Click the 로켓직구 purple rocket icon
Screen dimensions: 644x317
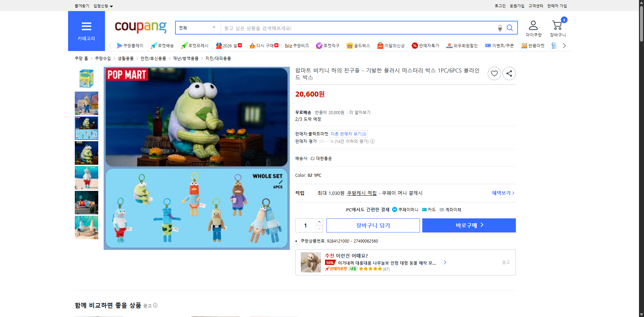click(319, 45)
